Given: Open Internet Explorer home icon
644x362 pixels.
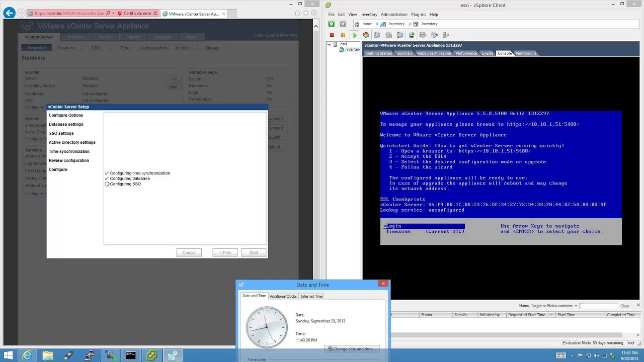Looking at the screenshot, I should pos(298,13).
